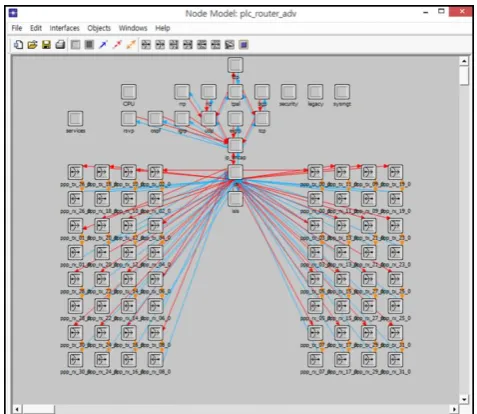
Task: Click the Open folder toolbar icon
Action: pyautogui.click(x=32, y=45)
